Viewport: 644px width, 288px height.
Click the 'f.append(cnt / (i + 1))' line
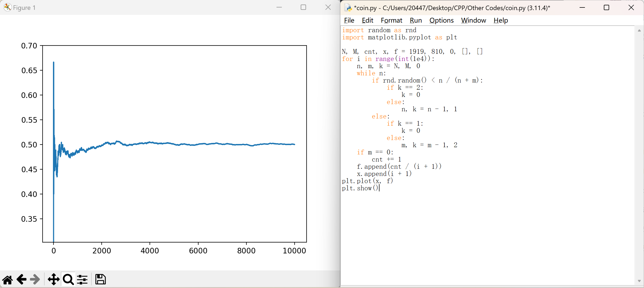(399, 167)
